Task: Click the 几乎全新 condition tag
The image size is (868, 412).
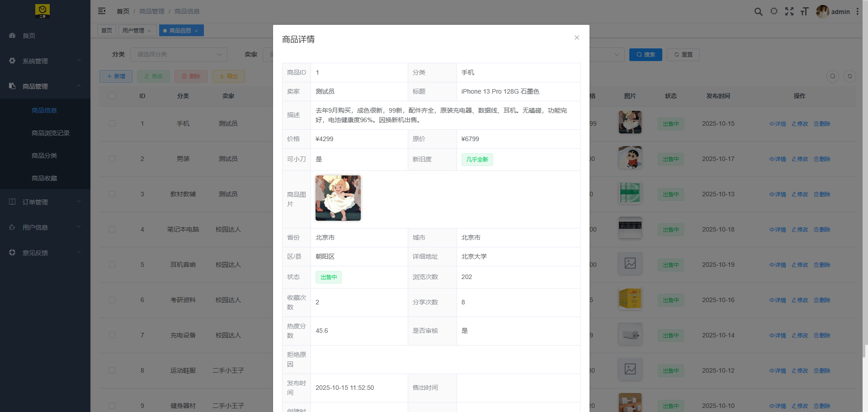Action: click(x=477, y=160)
